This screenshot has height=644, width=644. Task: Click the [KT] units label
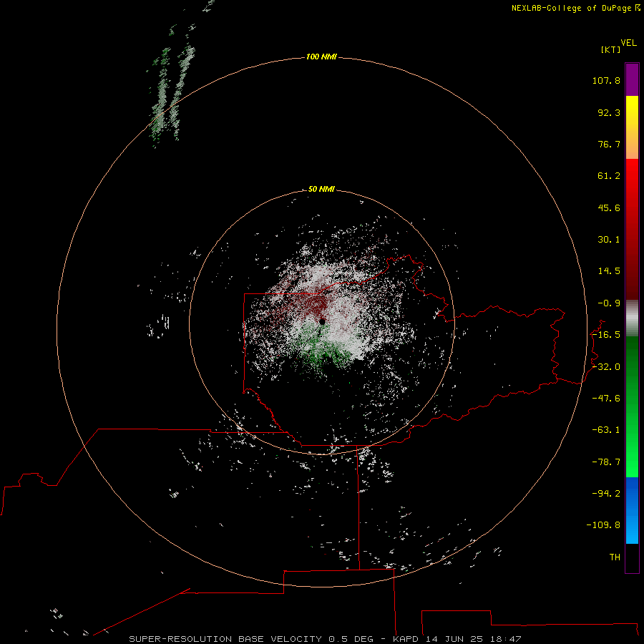click(611, 49)
